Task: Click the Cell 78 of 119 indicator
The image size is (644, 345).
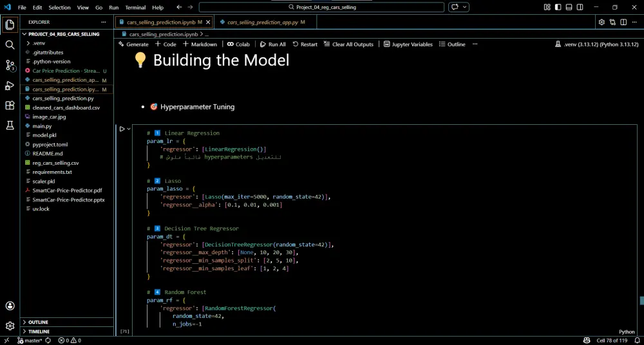Action: pyautogui.click(x=612, y=340)
